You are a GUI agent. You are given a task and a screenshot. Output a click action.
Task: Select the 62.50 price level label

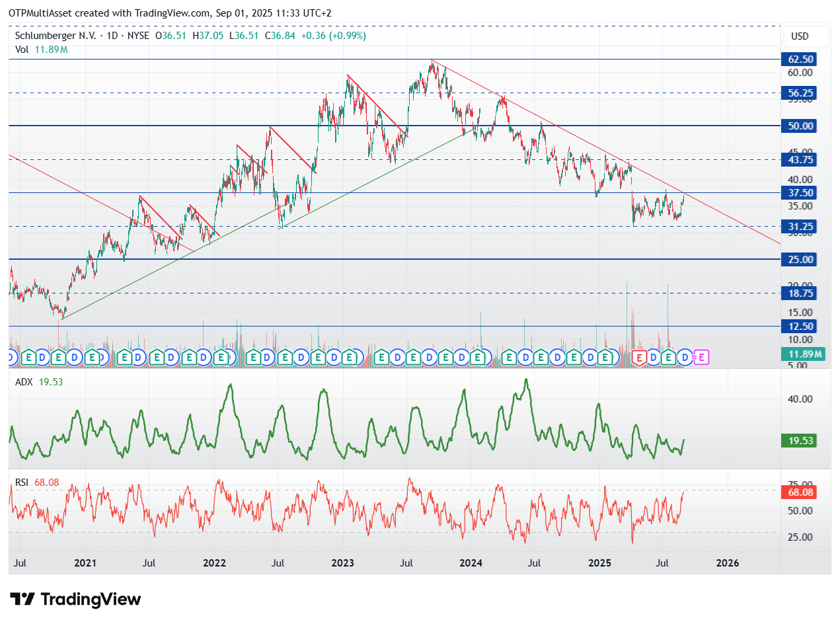(800, 59)
